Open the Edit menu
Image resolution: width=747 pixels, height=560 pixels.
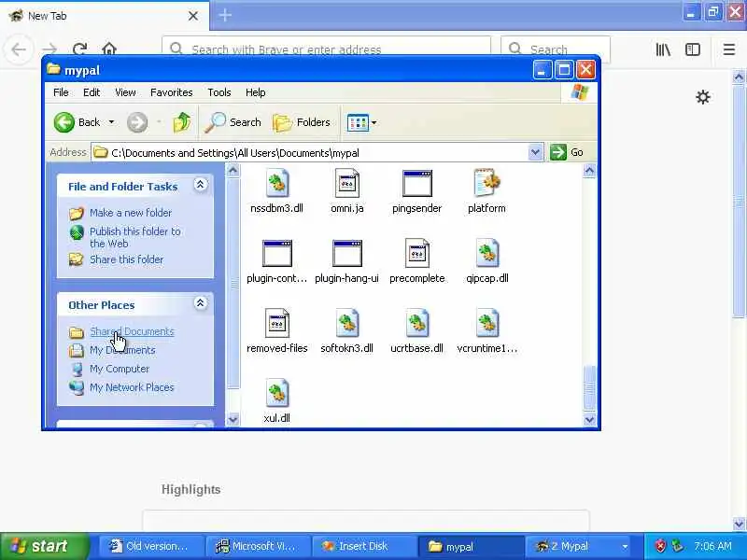[92, 92]
